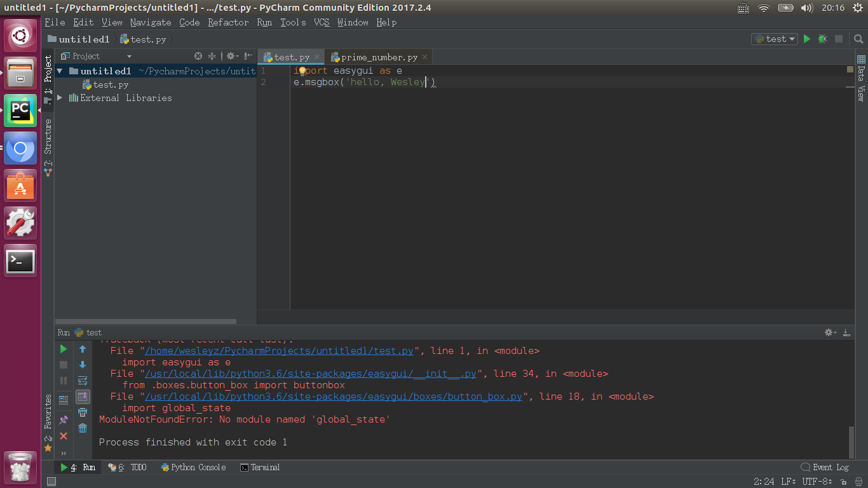868x488 pixels.
Task: Follow the boxes/button_box.py traceback link
Action: tap(334, 396)
